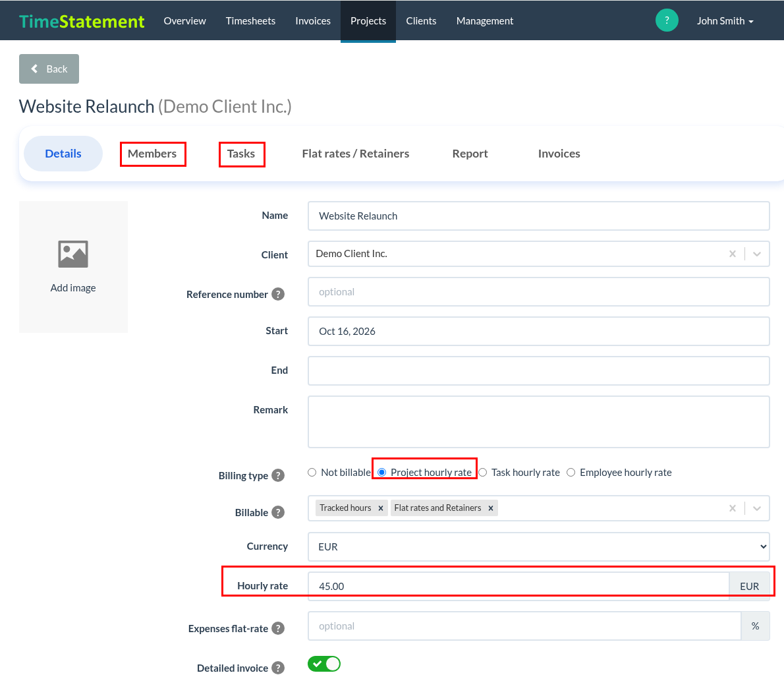
Task: Click the Back button
Action: coord(49,69)
